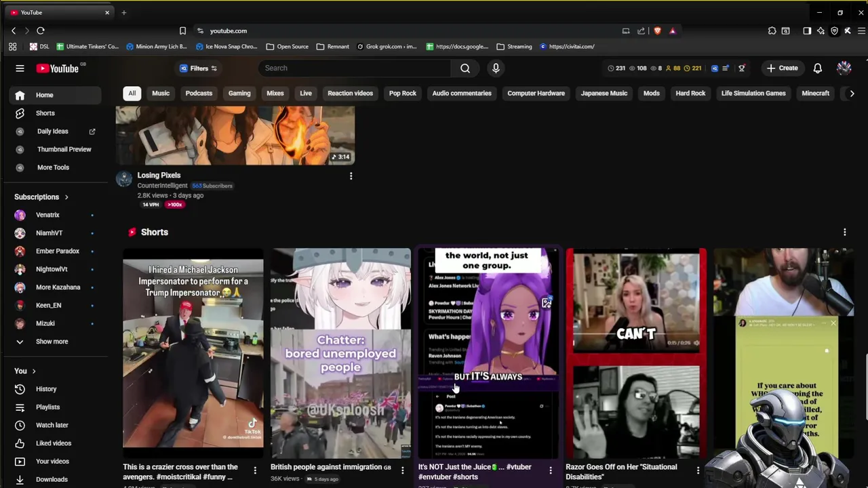
Task: Click the trophy icon in the stats bar
Action: (741, 68)
